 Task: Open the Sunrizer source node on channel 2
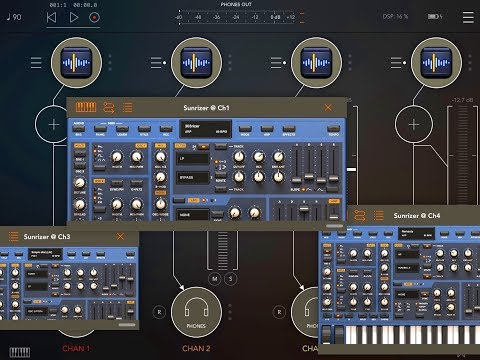pos(196,63)
